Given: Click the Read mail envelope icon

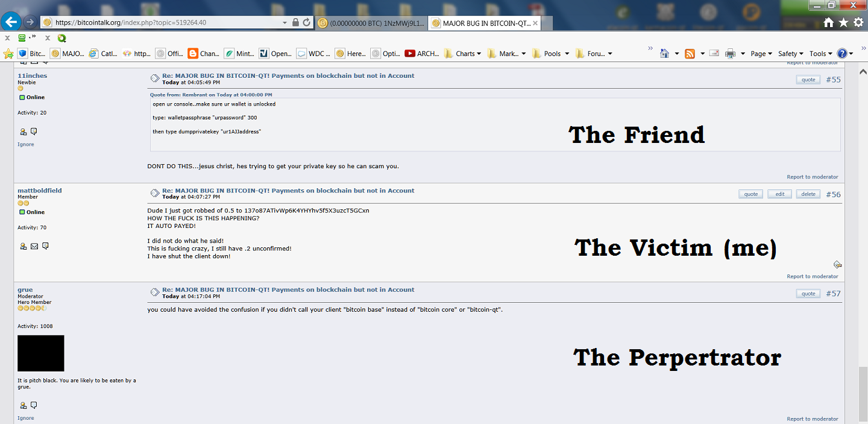Looking at the screenshot, I should 714,53.
